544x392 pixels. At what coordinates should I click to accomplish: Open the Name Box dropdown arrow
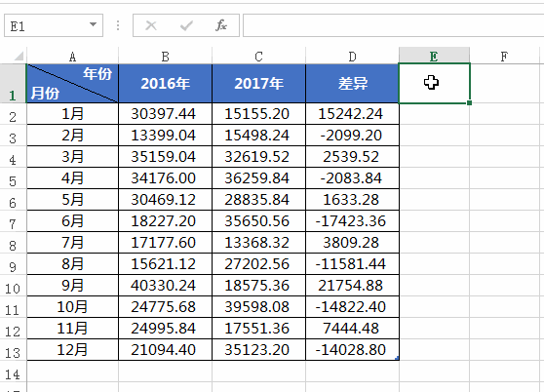pyautogui.click(x=93, y=24)
